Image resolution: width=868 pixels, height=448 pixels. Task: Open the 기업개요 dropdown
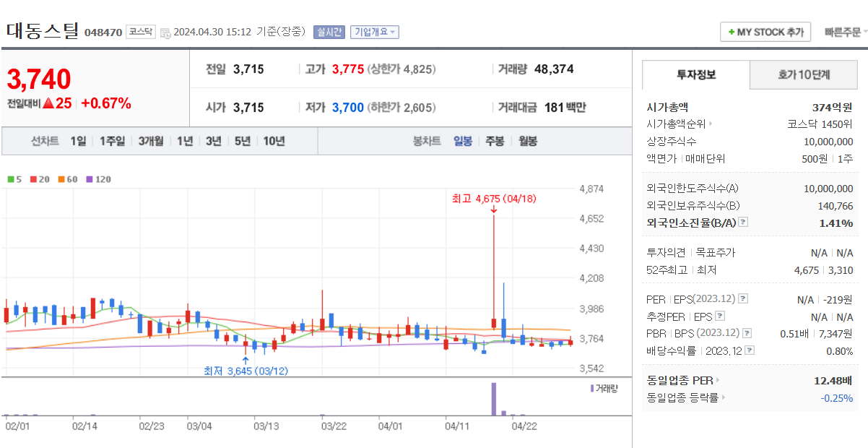pos(375,33)
